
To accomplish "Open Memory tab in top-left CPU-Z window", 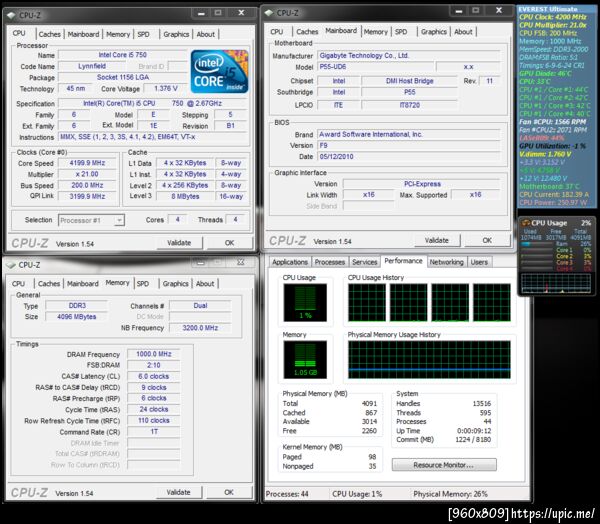I will [118, 34].
